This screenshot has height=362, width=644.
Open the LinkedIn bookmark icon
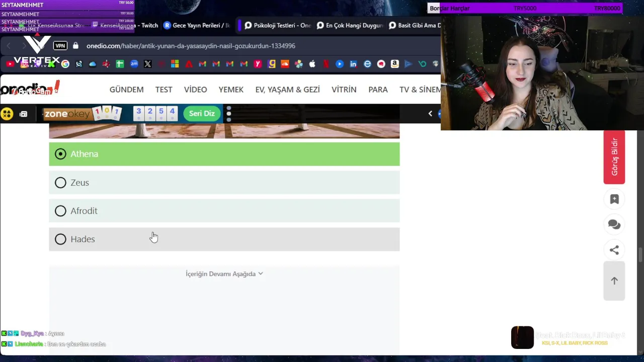coord(353,64)
